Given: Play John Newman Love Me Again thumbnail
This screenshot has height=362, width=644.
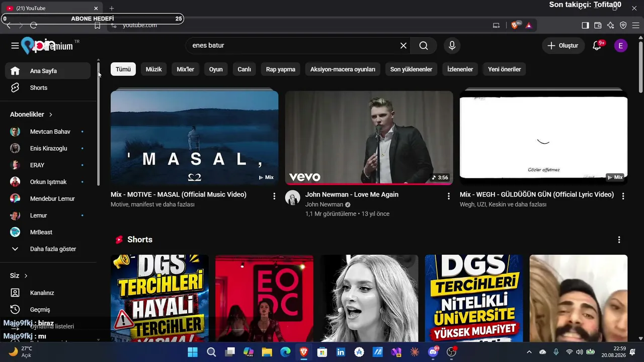Looking at the screenshot, I should coord(369,138).
